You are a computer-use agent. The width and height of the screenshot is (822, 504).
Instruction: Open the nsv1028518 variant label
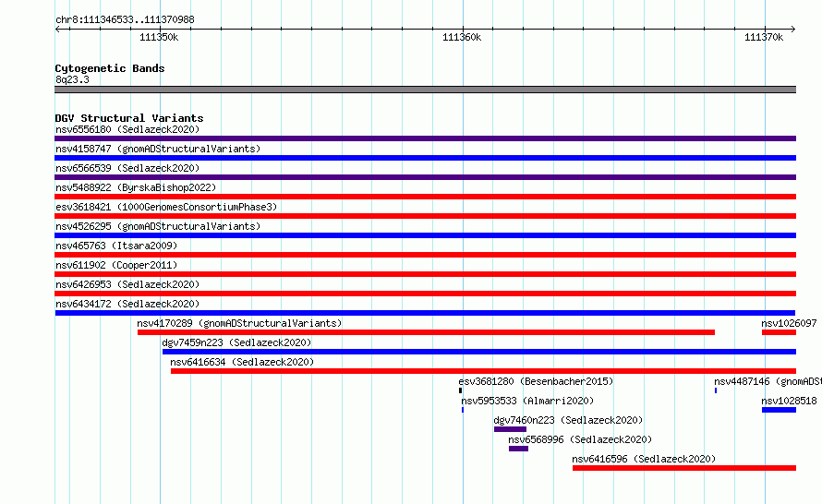[x=789, y=401]
